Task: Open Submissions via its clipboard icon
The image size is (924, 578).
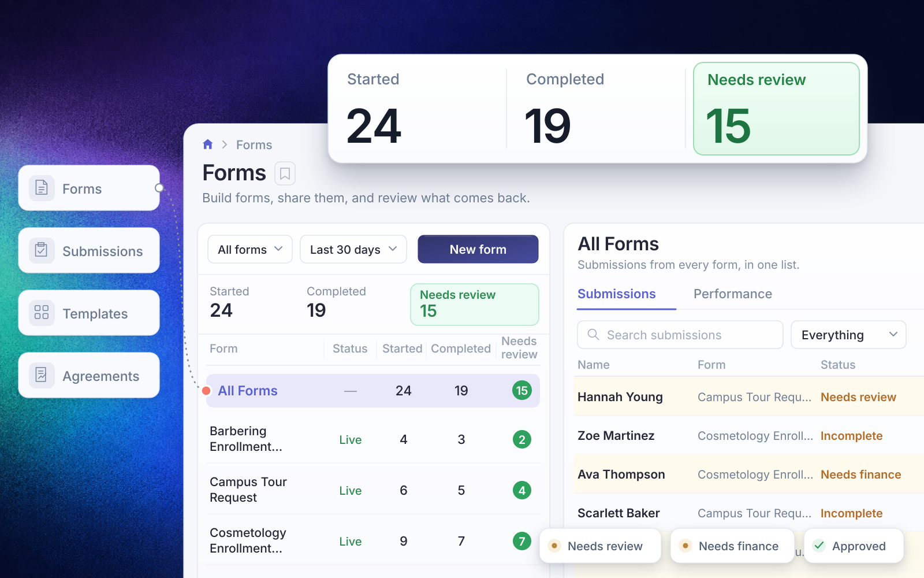Action: (x=42, y=250)
